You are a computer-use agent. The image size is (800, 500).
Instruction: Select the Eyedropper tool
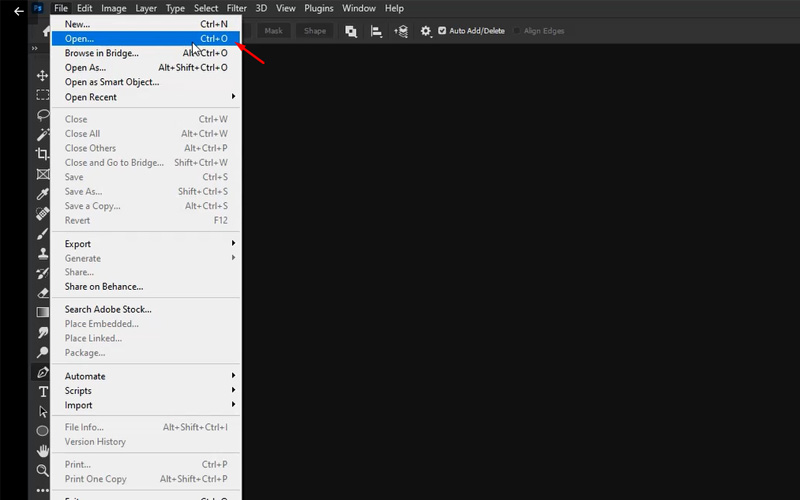42,193
